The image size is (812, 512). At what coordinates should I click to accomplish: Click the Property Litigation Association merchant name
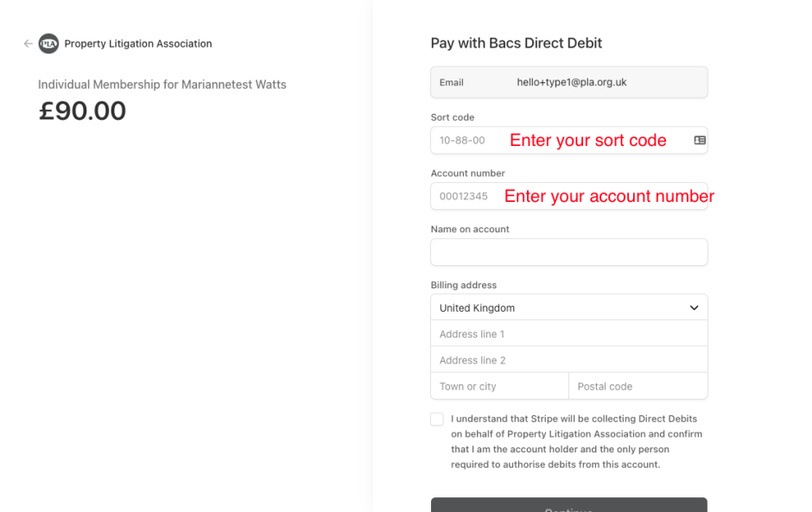(138, 43)
